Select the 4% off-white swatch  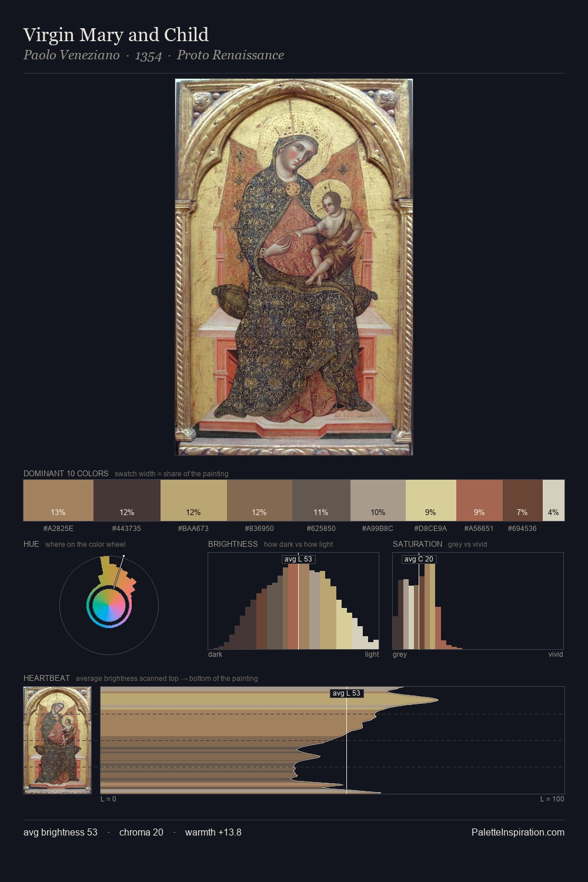(x=553, y=500)
